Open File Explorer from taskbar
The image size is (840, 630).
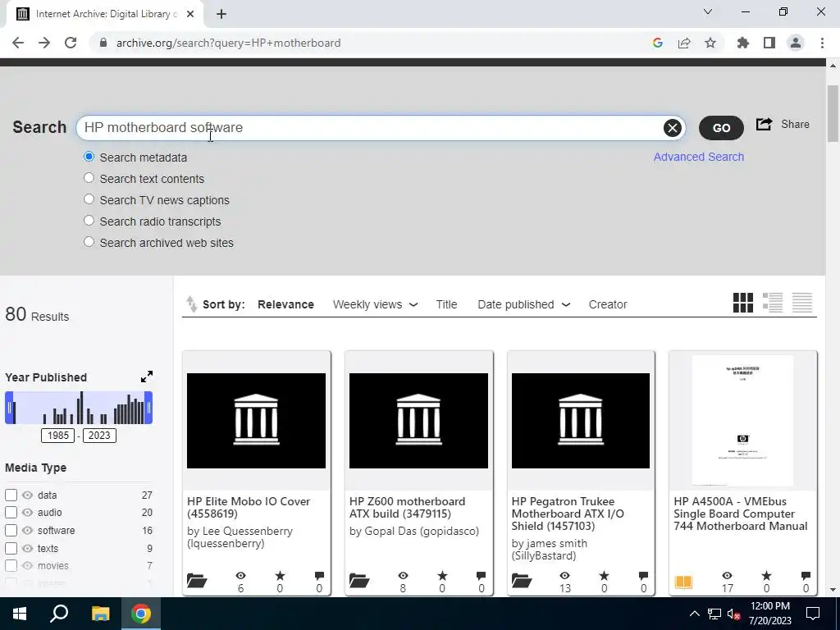[100, 614]
